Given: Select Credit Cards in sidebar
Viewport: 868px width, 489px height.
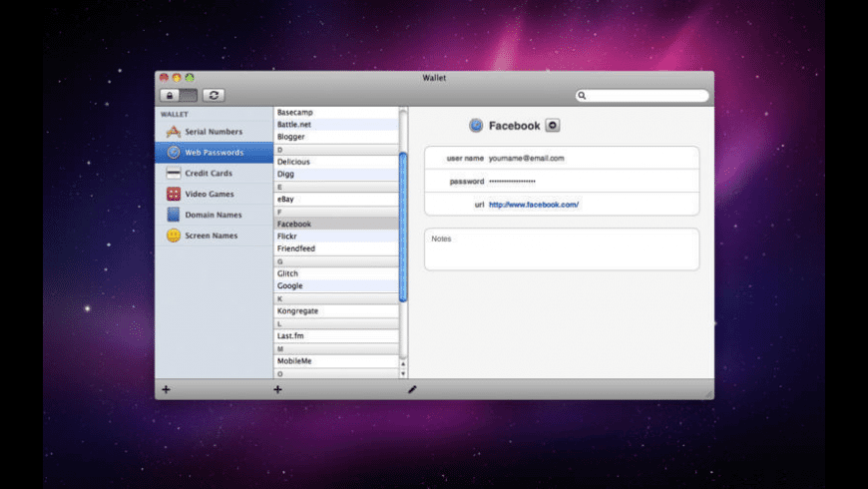Looking at the screenshot, I should 215,173.
